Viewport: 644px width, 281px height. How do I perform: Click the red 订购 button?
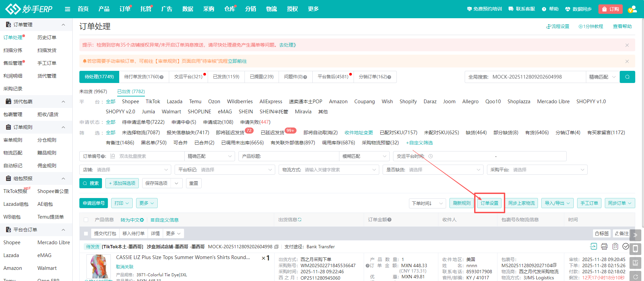611,9
